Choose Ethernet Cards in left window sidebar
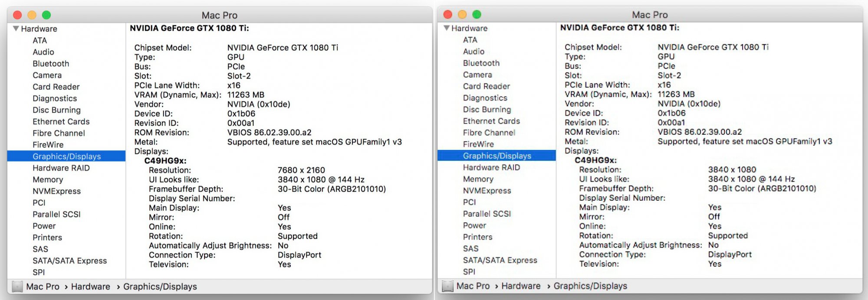This screenshot has height=300, width=868. pos(61,121)
